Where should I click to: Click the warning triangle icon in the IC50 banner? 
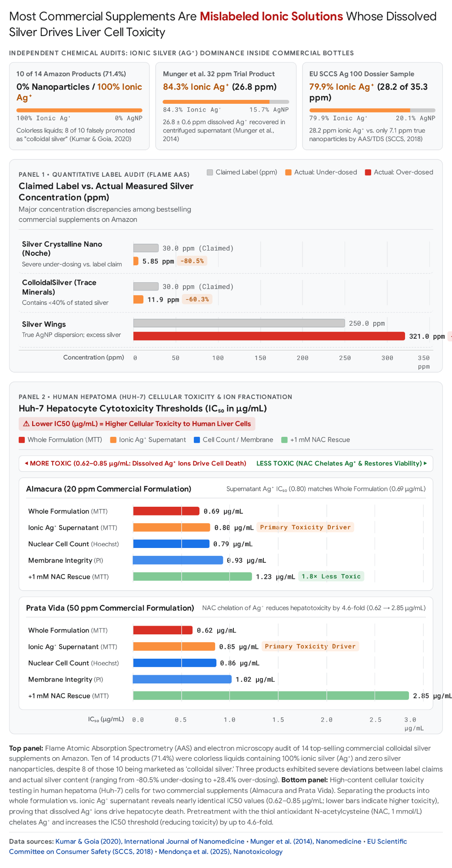click(26, 424)
